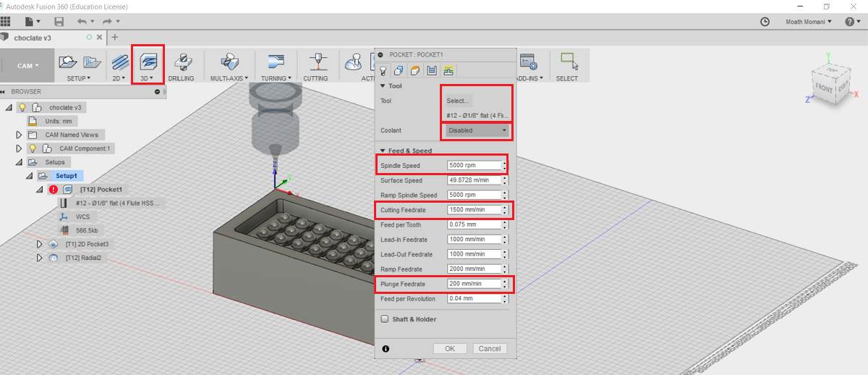Screen dimensions: 868x375
Task: Click the New Setup icon
Action: pos(68,62)
